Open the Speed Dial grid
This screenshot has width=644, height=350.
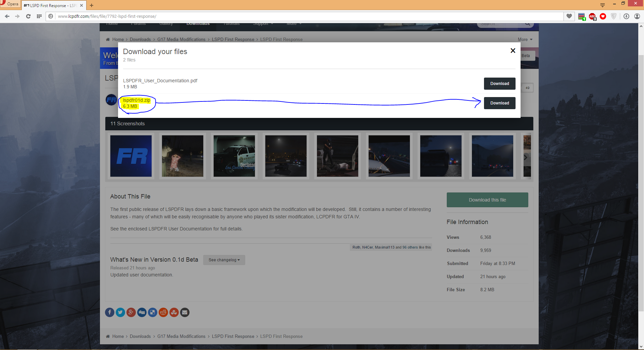(x=39, y=16)
